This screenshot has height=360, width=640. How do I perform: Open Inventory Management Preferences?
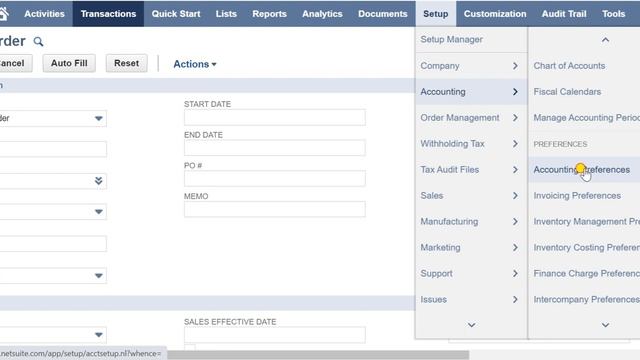click(x=586, y=221)
